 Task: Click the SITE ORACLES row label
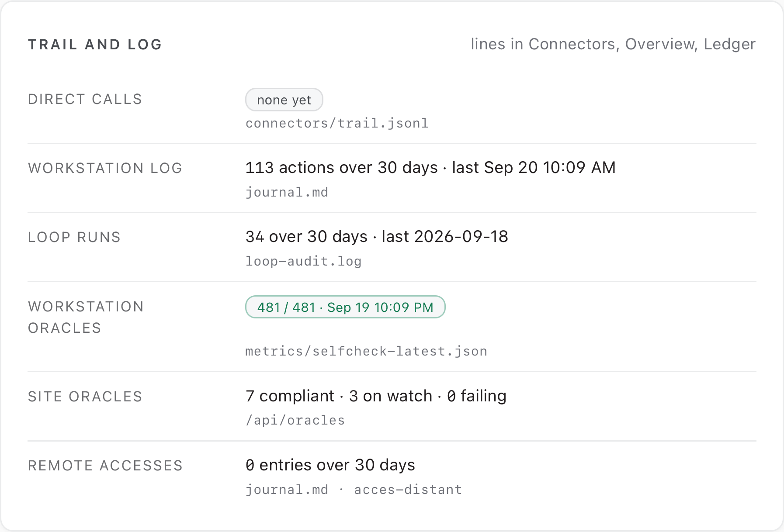[85, 397]
